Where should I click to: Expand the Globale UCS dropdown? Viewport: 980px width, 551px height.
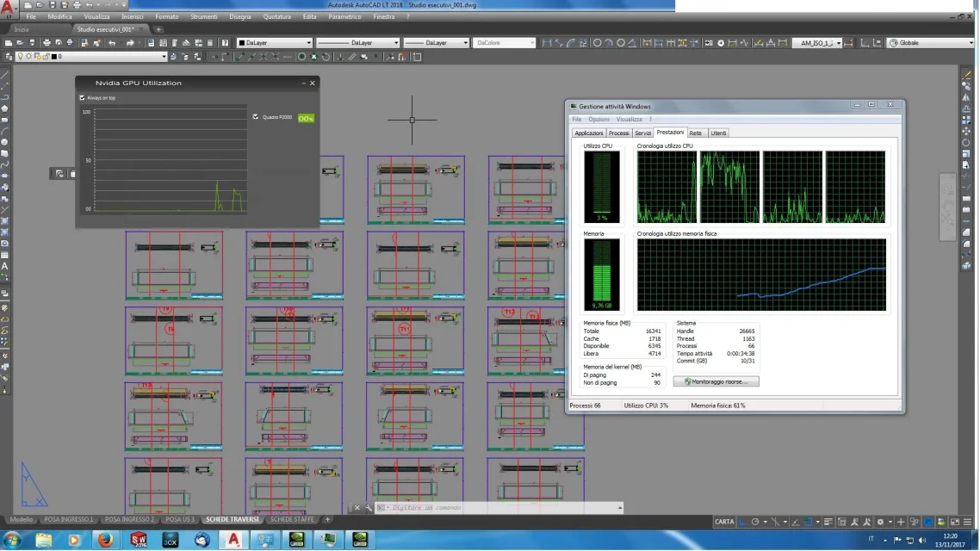pyautogui.click(x=970, y=43)
